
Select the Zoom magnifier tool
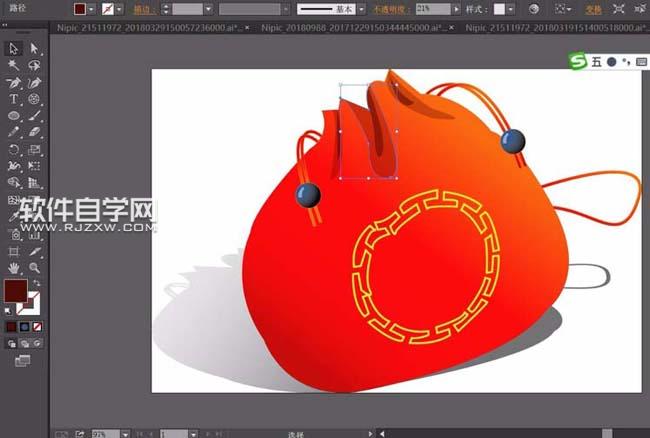(x=34, y=268)
